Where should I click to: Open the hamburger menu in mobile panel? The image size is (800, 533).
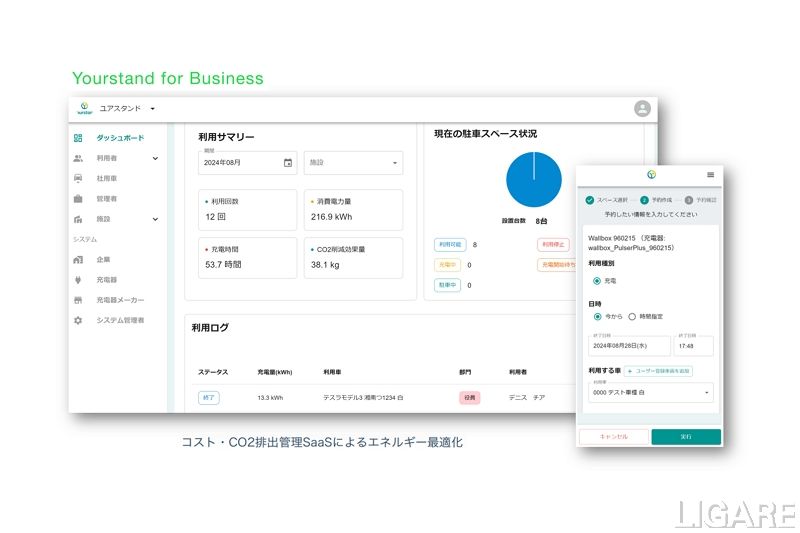[710, 174]
